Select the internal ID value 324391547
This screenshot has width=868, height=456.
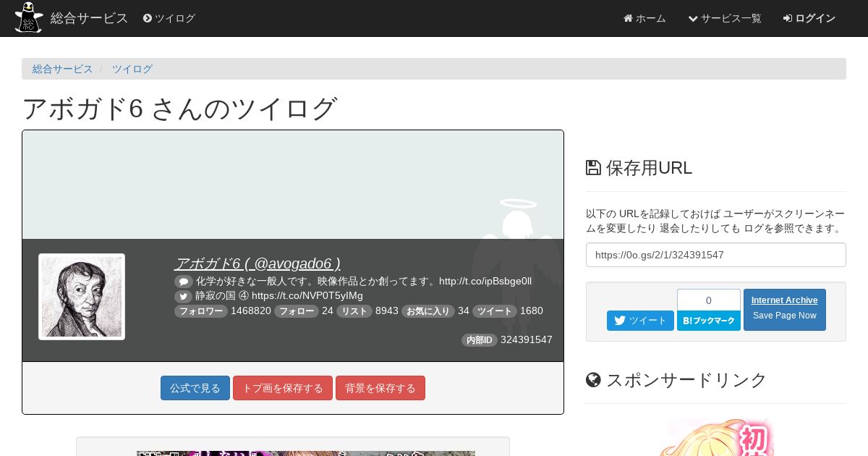click(527, 339)
